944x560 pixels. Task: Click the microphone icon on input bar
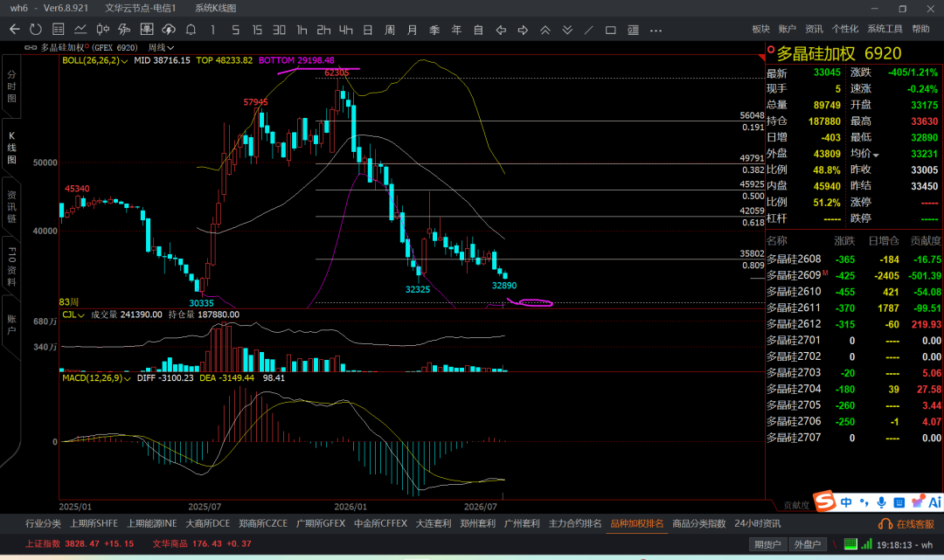point(881,502)
